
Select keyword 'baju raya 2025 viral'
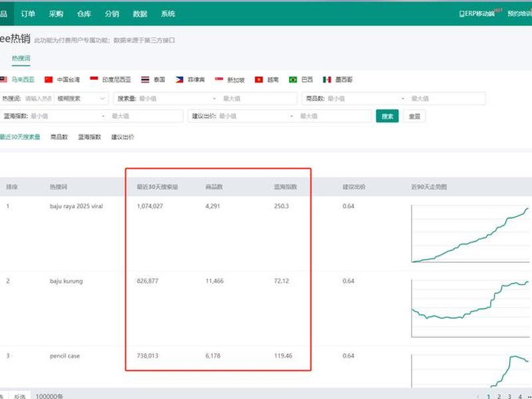[x=76, y=206]
